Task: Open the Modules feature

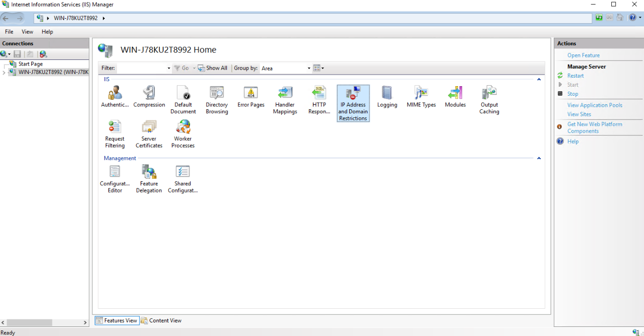Action: click(x=455, y=97)
